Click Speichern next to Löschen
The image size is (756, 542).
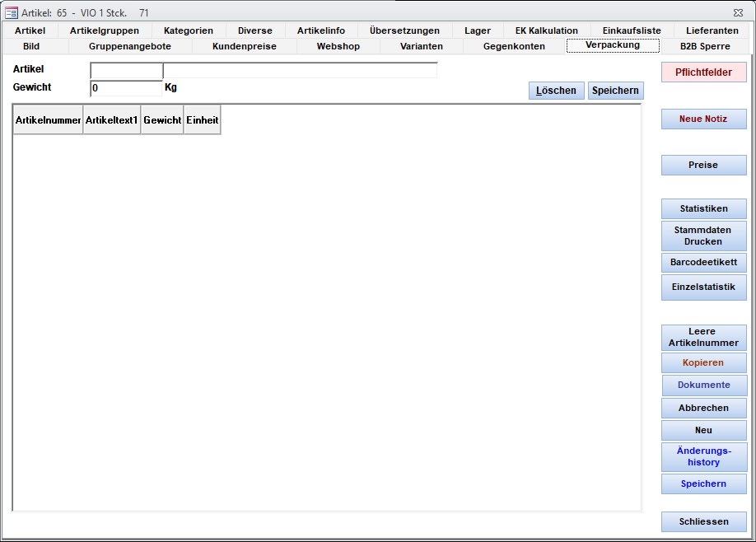click(615, 91)
